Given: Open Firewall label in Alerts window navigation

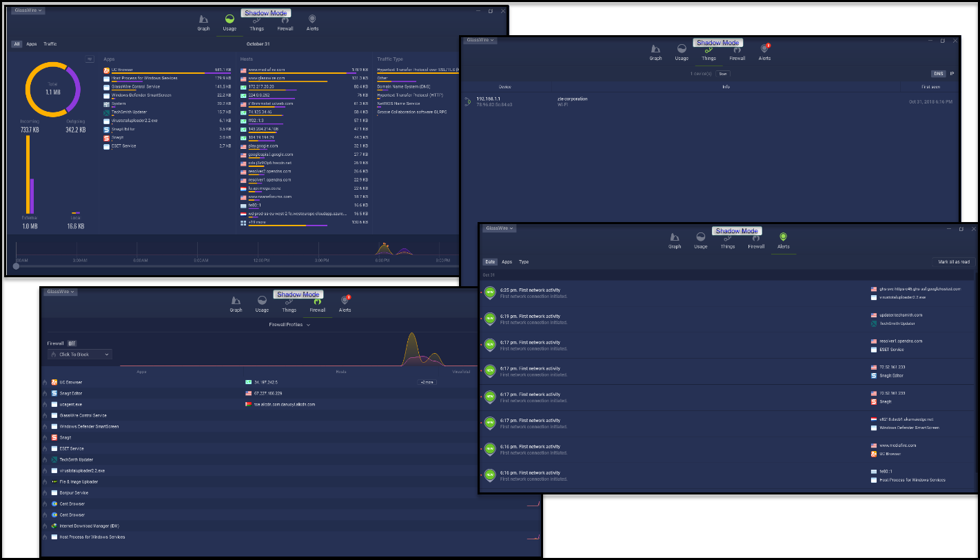Looking at the screenshot, I should pos(756,246).
